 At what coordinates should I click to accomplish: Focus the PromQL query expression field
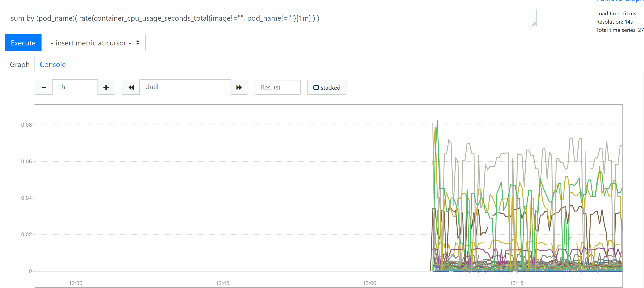270,18
